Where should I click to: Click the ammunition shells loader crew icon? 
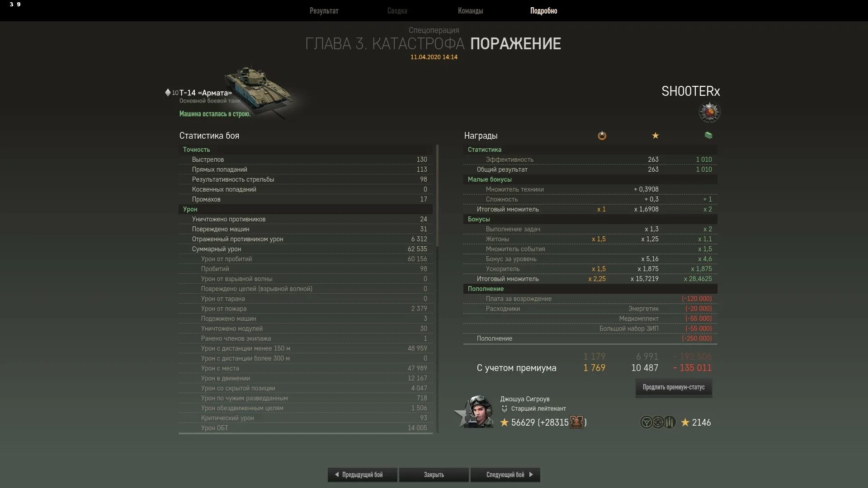[x=670, y=422]
